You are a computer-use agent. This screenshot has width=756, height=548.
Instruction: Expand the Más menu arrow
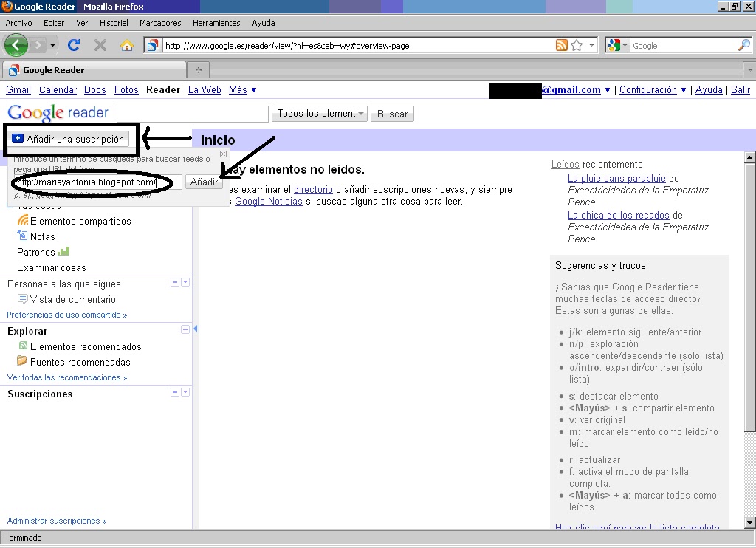254,90
